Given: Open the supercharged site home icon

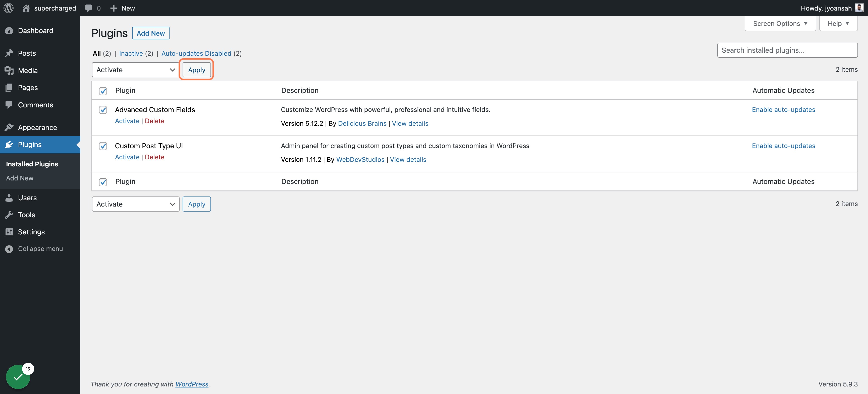Looking at the screenshot, I should [26, 8].
